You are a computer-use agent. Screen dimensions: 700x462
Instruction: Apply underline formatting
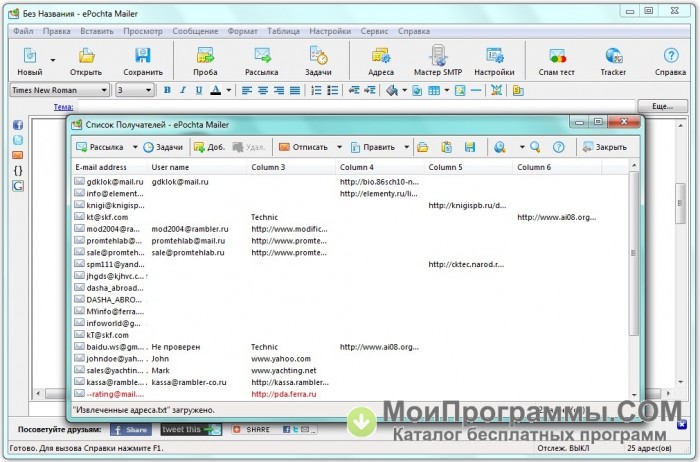[199, 90]
